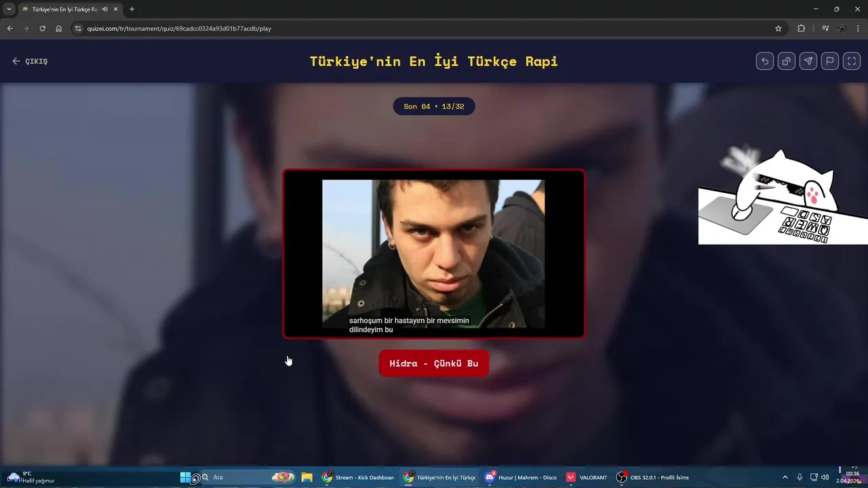Open the media controls music-note icon

click(x=825, y=28)
